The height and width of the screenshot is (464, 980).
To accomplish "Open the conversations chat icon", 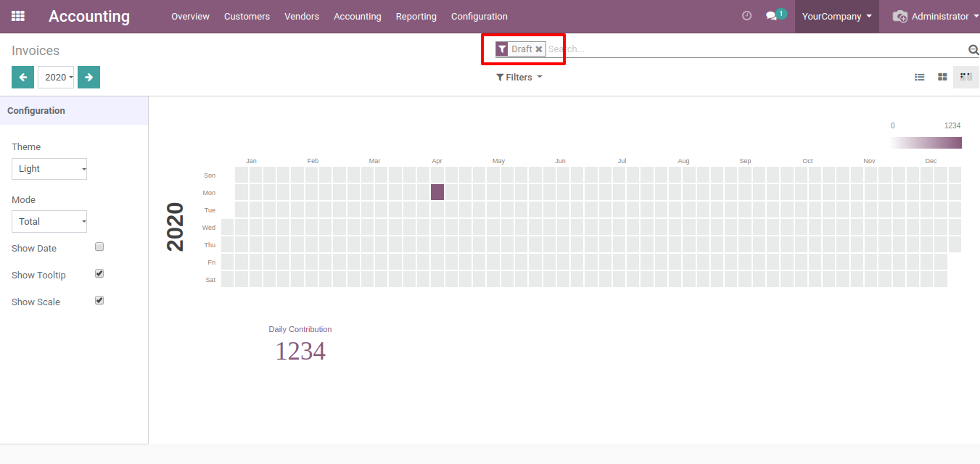I will click(x=772, y=16).
